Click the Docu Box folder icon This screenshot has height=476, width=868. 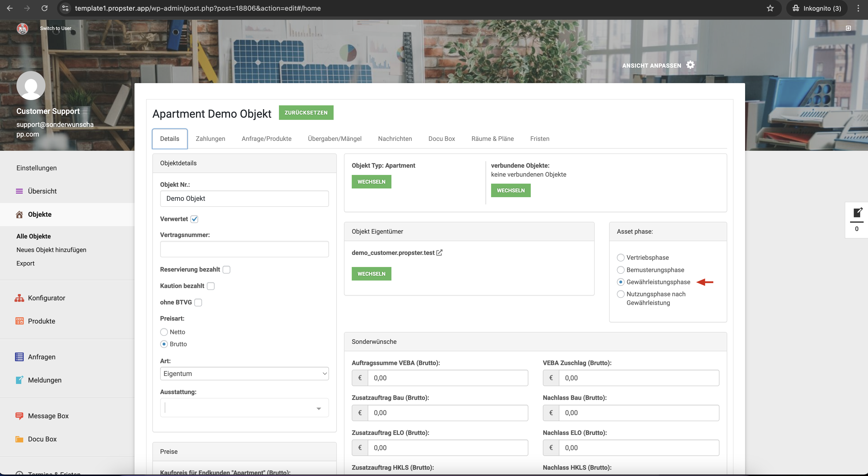tap(19, 439)
